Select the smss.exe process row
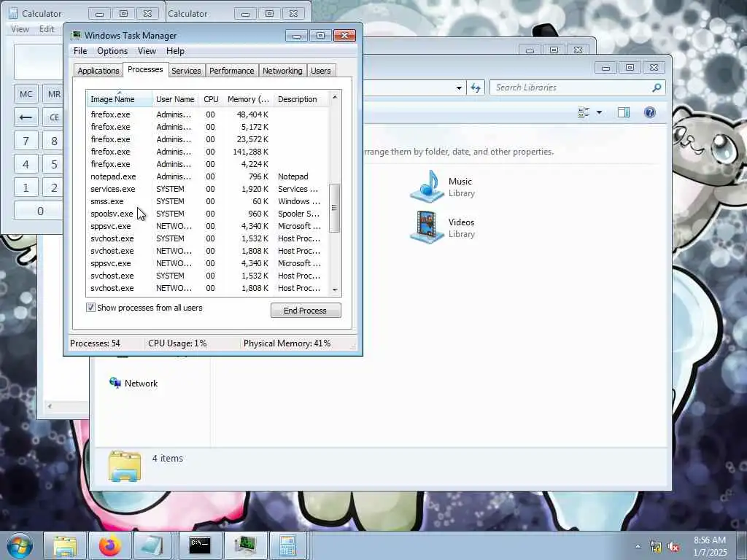The height and width of the screenshot is (560, 747). click(x=207, y=201)
